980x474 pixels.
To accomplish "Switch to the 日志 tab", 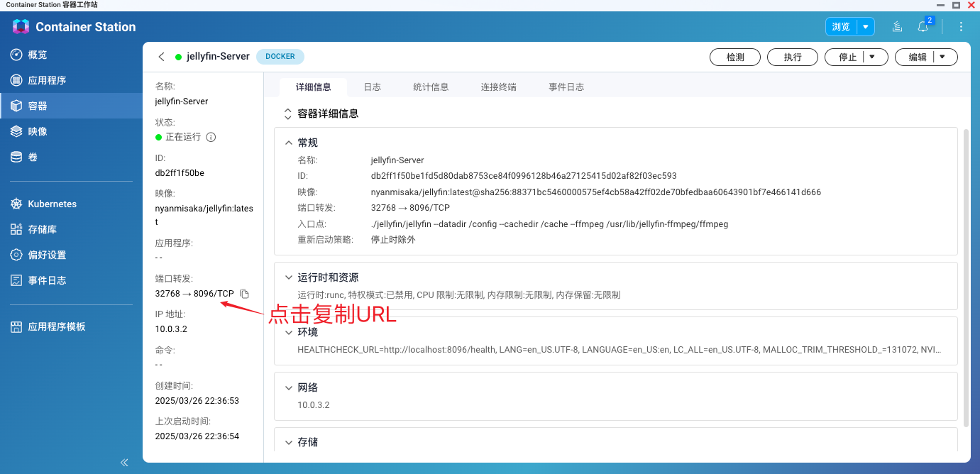I will (373, 87).
